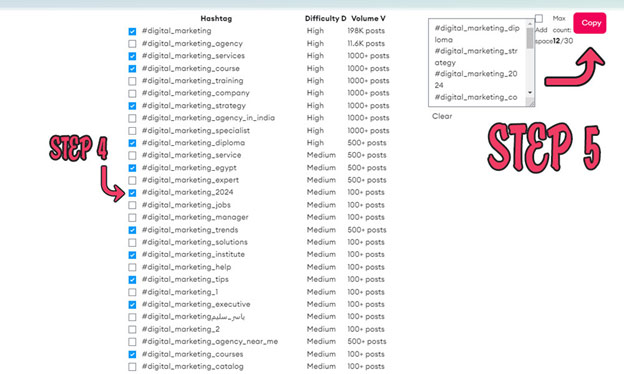Image resolution: width=624 pixels, height=374 pixels.
Task: Click the #digital_marketing_catalog hashtag label
Action: pos(193,366)
